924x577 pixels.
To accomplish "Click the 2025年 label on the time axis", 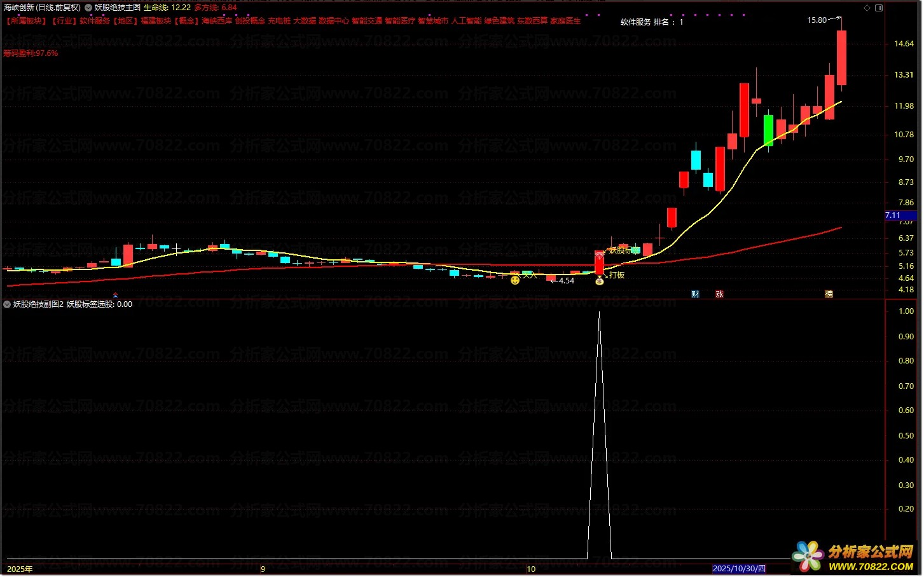I will coord(20,569).
